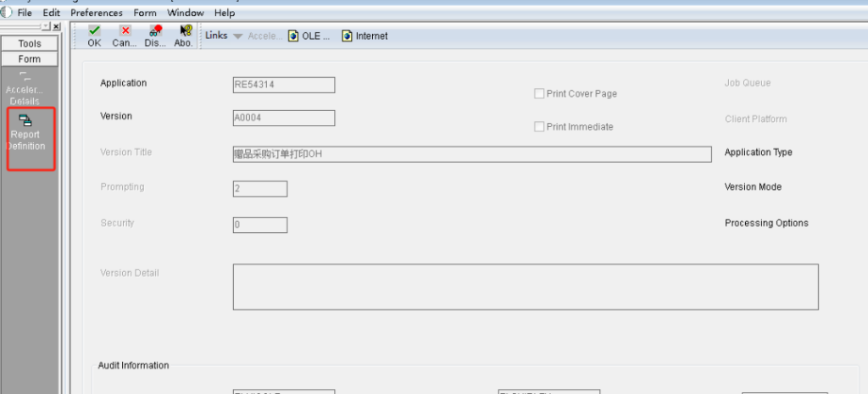This screenshot has width=868, height=394.
Task: Click the About toolbar icon
Action: (185, 31)
